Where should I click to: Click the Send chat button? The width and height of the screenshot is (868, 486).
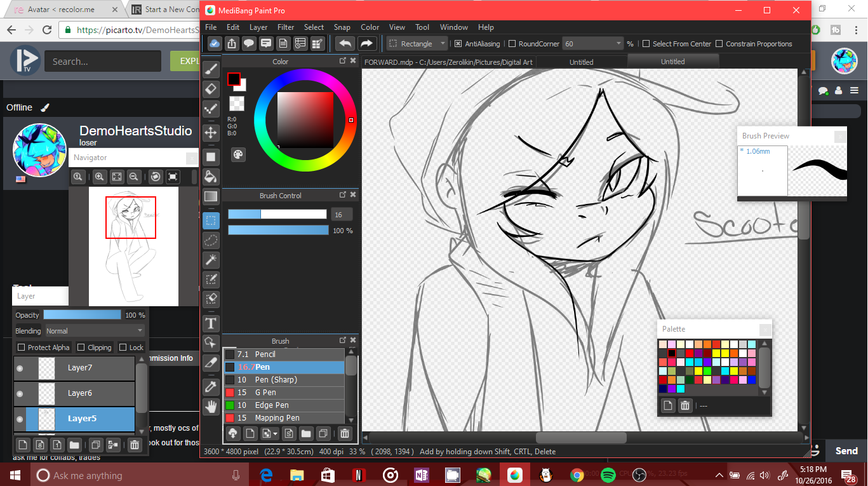846,450
